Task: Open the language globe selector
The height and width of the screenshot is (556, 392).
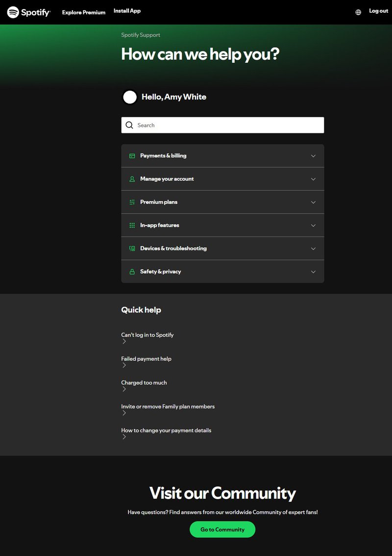Action: click(358, 11)
